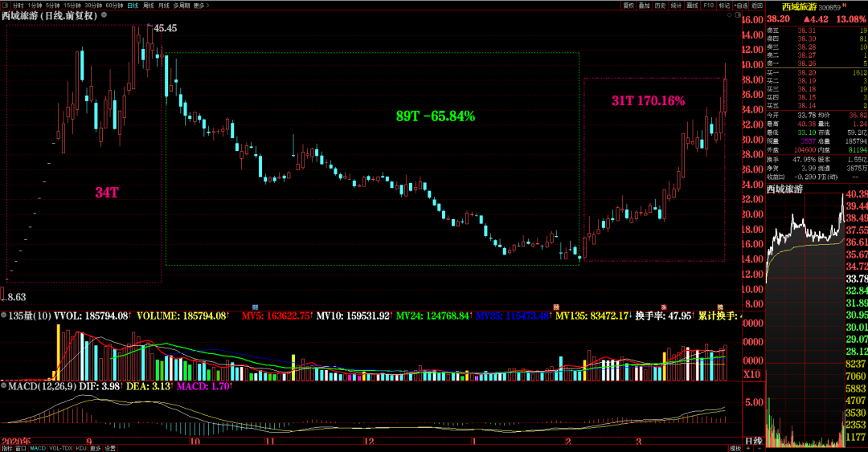Click the 卖五 ask row at 38.31
The width and height of the screenshot is (868, 452).
tap(817, 31)
